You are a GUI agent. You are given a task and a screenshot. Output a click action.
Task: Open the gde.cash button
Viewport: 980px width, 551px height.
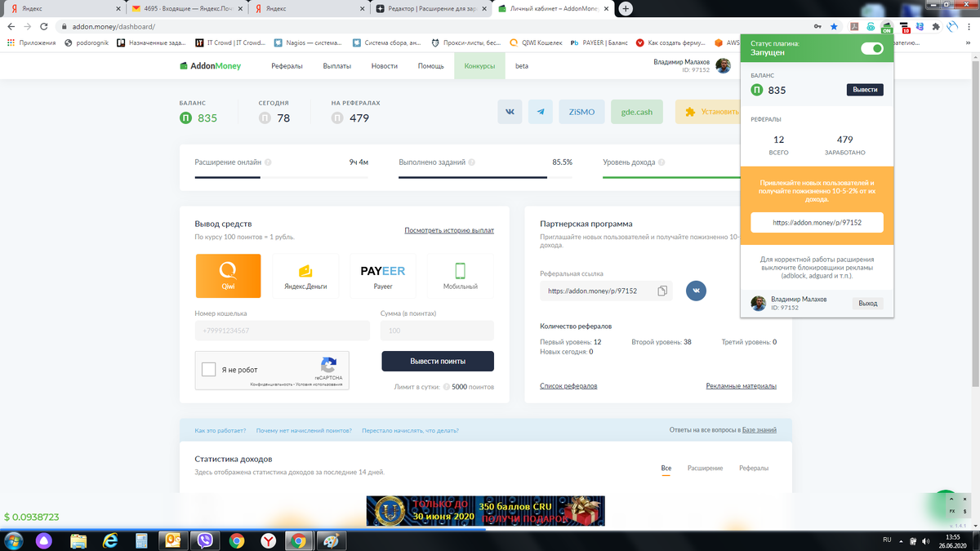coord(637,112)
